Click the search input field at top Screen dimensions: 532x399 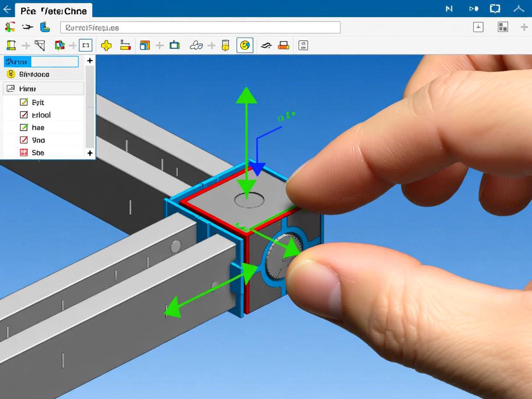(x=200, y=28)
